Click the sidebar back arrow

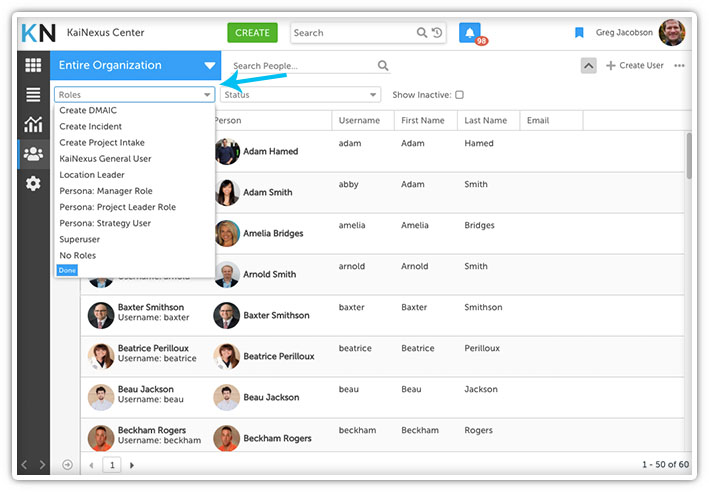(24, 464)
